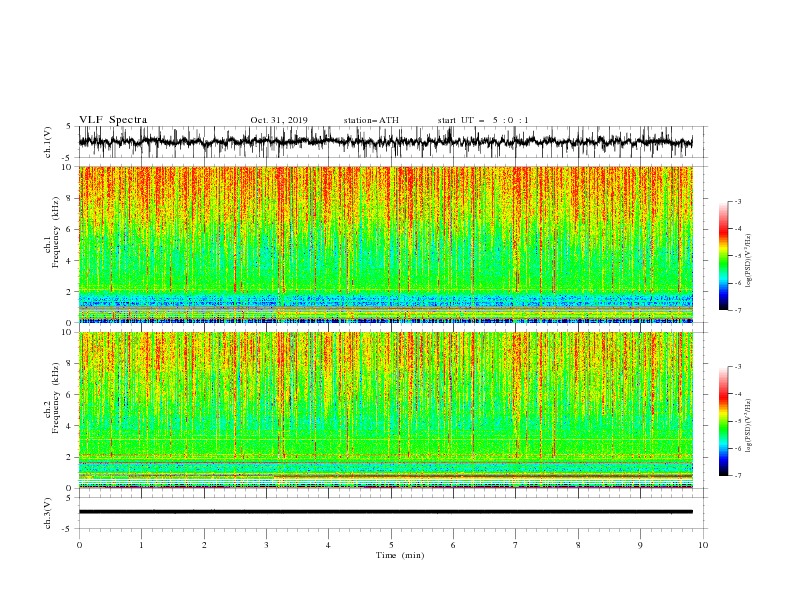
Task: Click time axis tick label "6"
Action: (x=453, y=545)
